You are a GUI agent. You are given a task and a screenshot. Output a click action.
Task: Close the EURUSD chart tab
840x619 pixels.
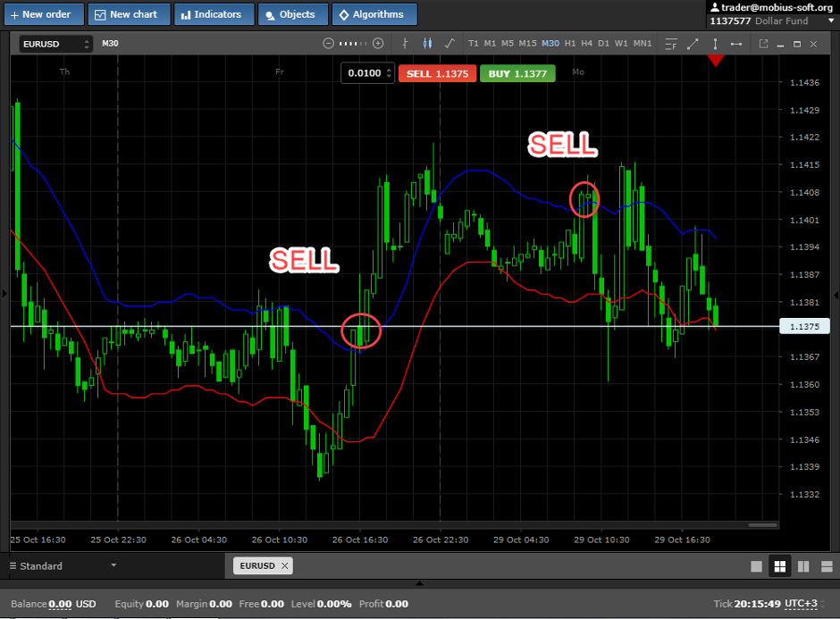[285, 566]
